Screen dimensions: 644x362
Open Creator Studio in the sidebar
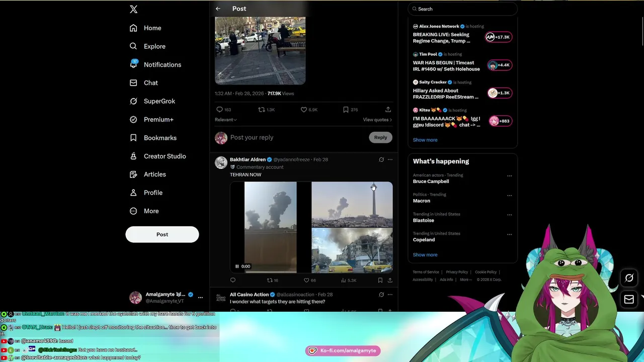(x=158, y=156)
